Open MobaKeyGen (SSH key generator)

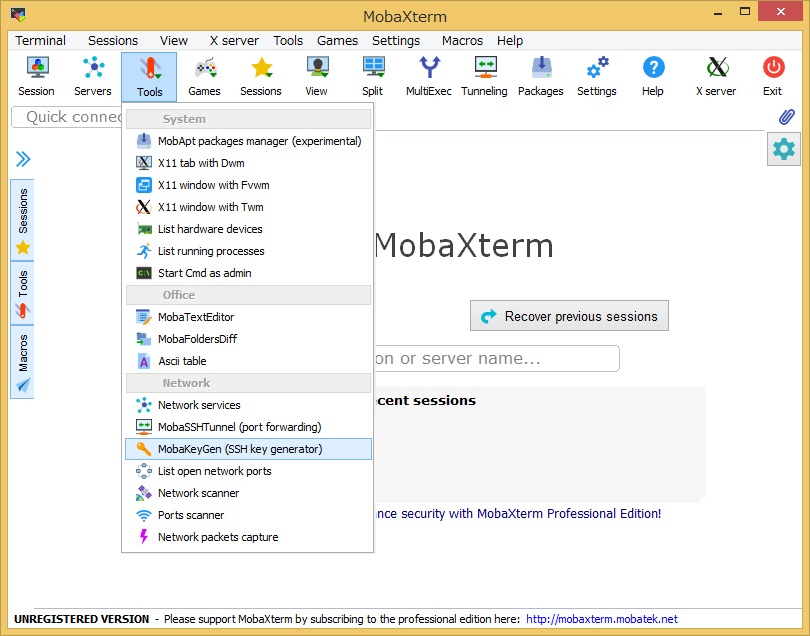click(248, 449)
